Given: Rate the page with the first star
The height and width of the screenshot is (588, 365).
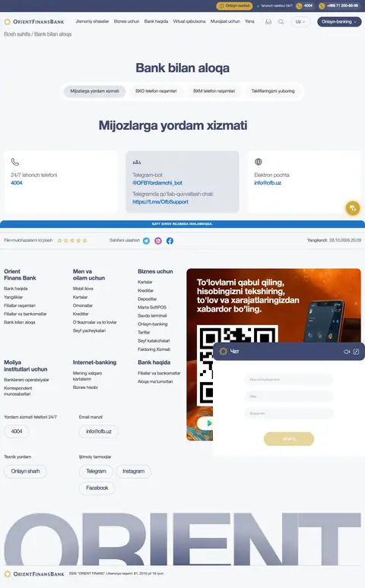Looking at the screenshot, I should tap(60, 241).
